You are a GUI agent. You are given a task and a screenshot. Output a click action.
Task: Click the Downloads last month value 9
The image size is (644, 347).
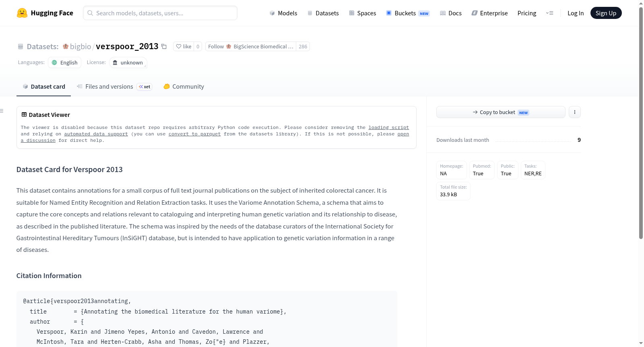579,140
